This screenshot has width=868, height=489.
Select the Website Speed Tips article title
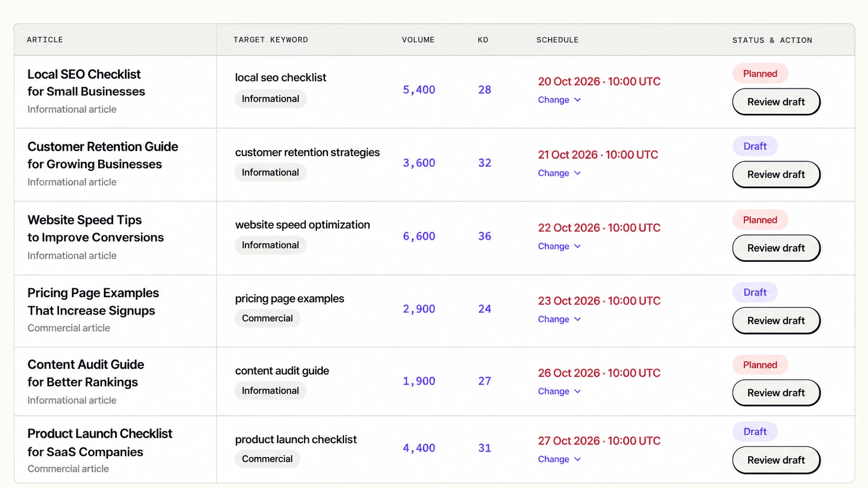(x=96, y=229)
